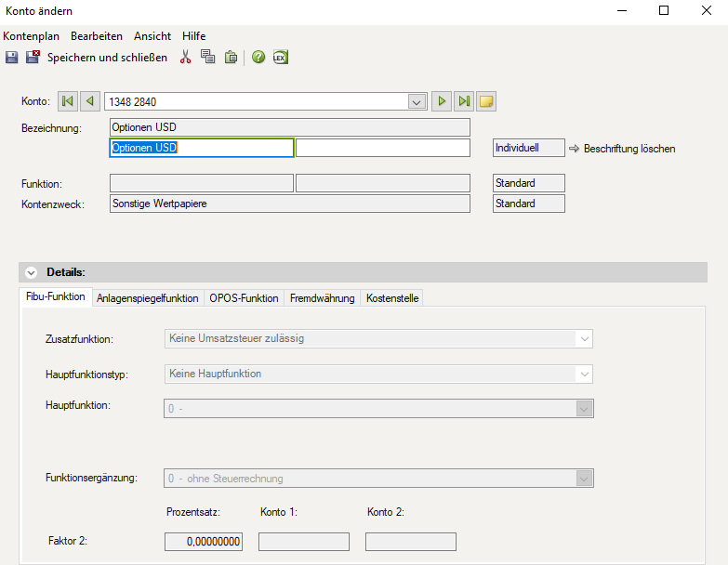
Task: Click the Konto 2 input field
Action: click(x=410, y=542)
